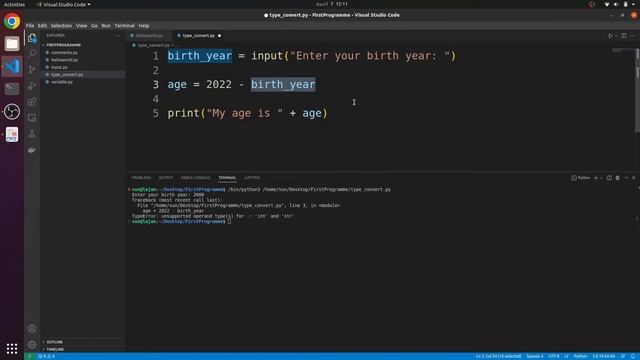Maximize the terminal panel size

[626, 178]
